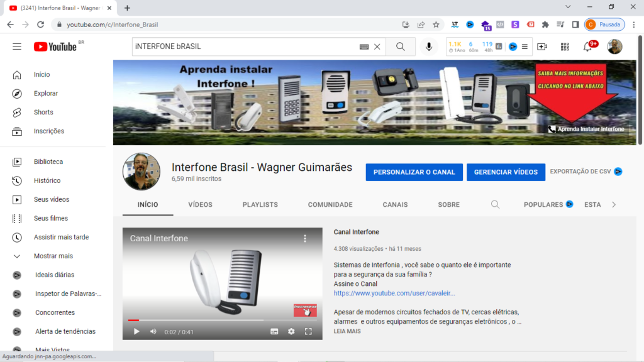Expand Mostrar mais in the sidebar
Viewport: 644px width, 362px height.
pyautogui.click(x=53, y=256)
